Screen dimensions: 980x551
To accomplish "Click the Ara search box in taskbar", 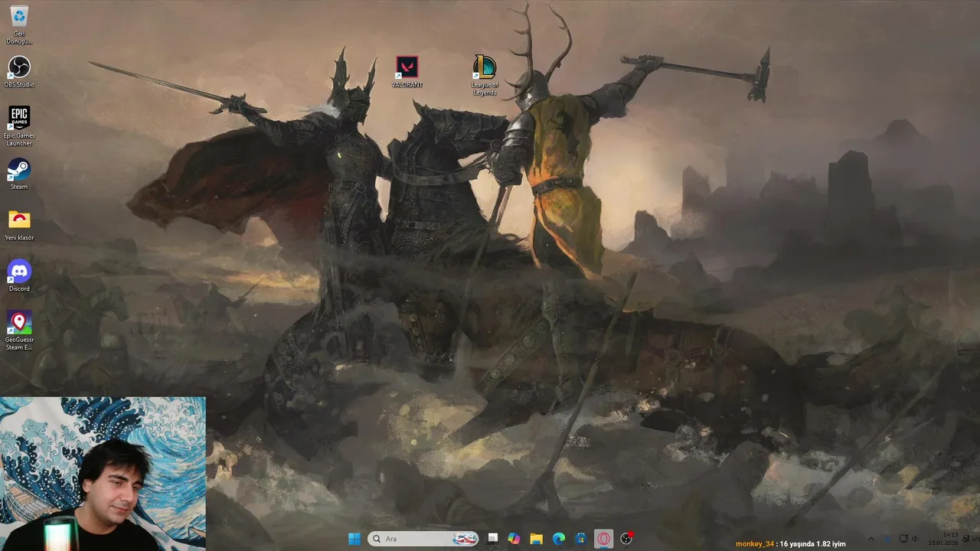I will (x=423, y=539).
